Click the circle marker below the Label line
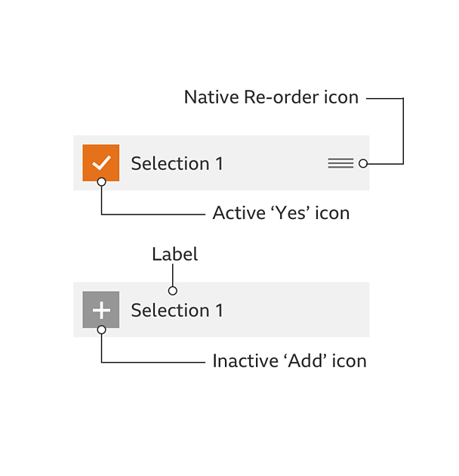The height and width of the screenshot is (476, 459). click(x=173, y=291)
